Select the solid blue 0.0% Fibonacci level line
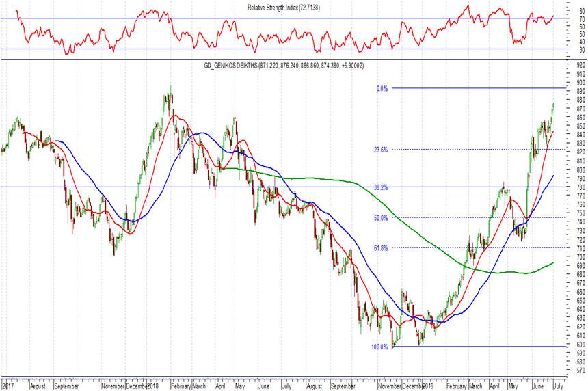 [479, 88]
